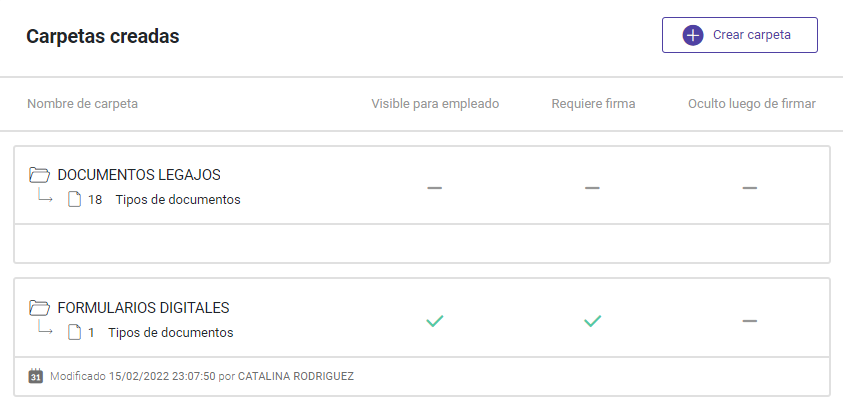843x403 pixels.
Task: Toggle Requiere firma check for FORMULARIOS DIGITALES
Action: [592, 321]
